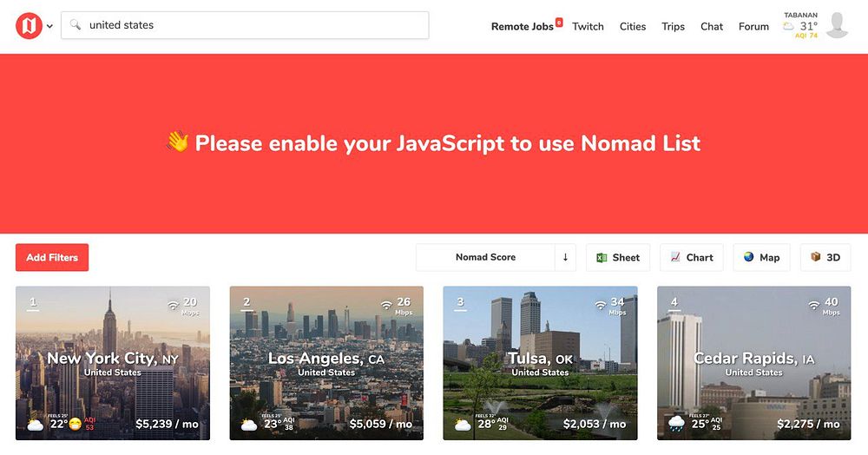
Task: Click the mask emoji on New York card
Action: [x=76, y=425]
